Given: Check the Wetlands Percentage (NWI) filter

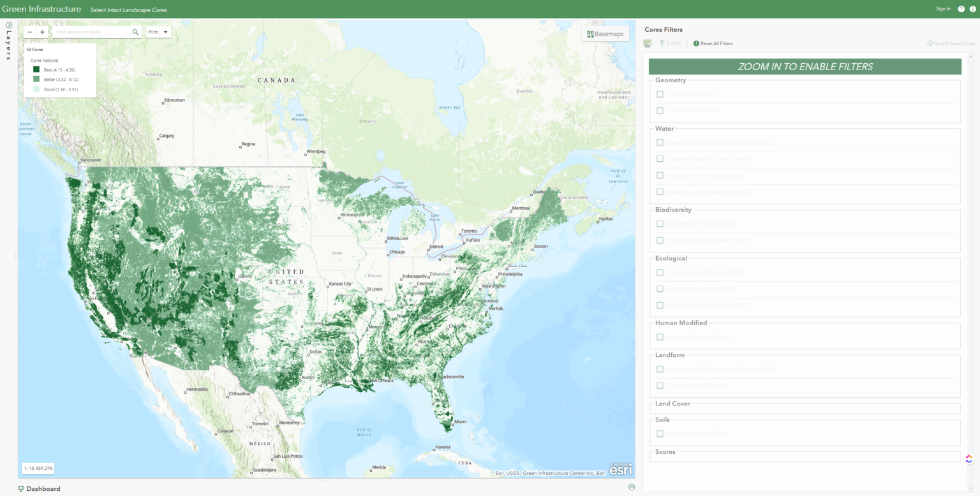Looking at the screenshot, I should tap(660, 175).
